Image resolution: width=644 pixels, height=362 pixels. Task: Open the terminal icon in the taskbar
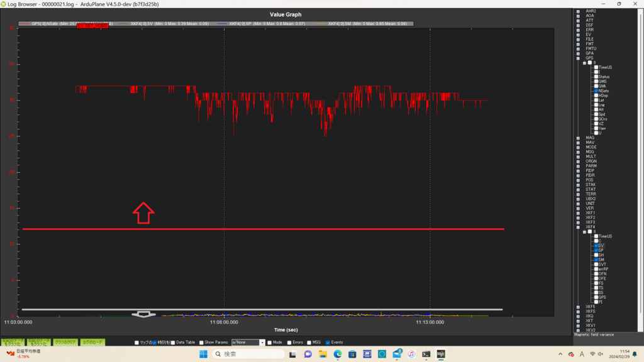[426, 354]
